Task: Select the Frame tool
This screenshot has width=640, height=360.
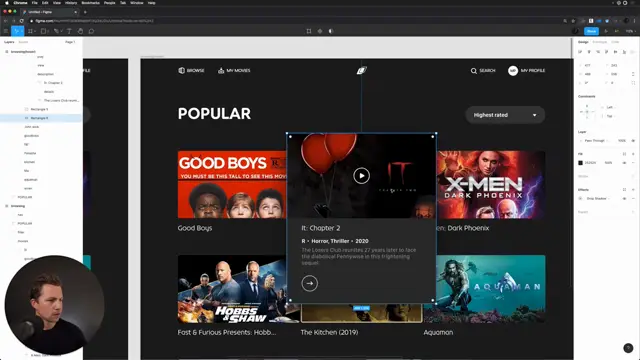Action: [x=31, y=31]
